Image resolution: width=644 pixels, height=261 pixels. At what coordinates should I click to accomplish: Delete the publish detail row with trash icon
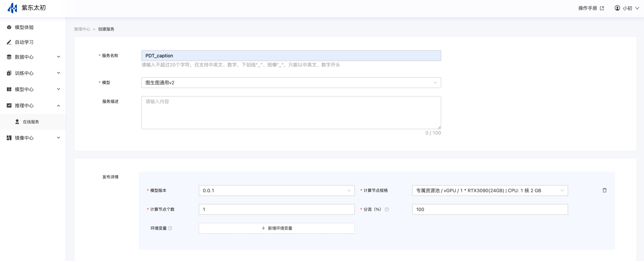coord(604,190)
